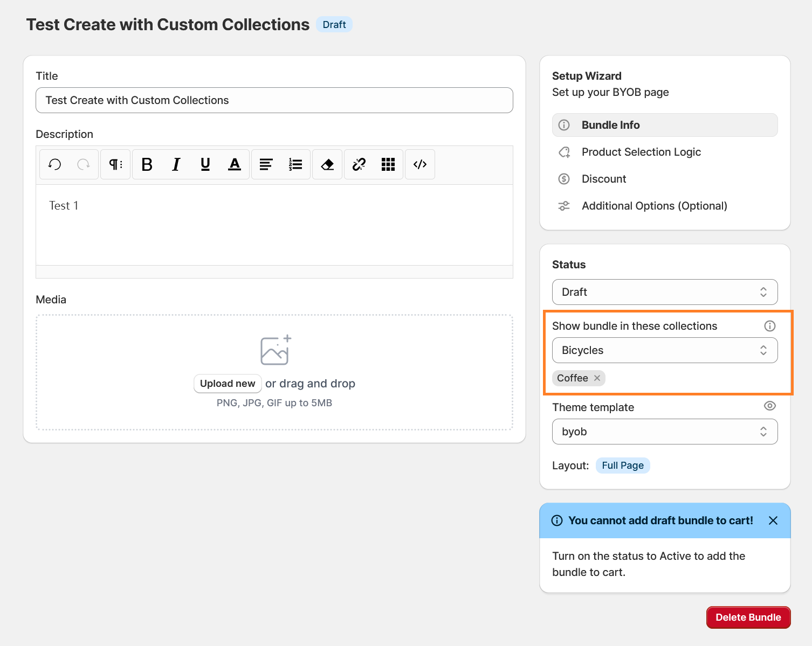The height and width of the screenshot is (646, 812).
Task: Preview theme template with eye icon
Action: coord(770,406)
